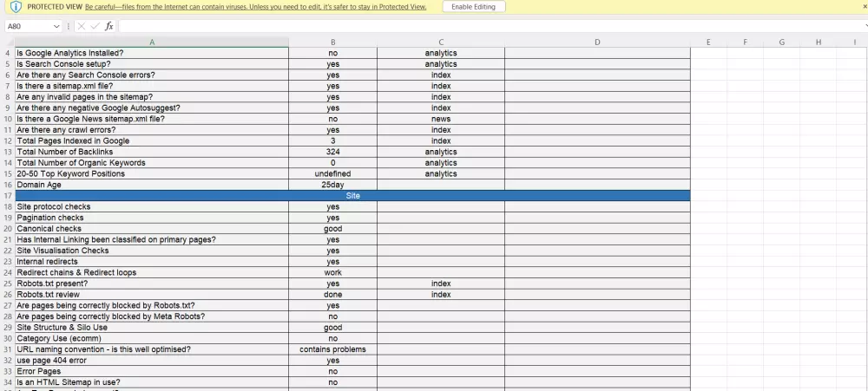Viewport: 868px width, 391px height.
Task: Click the '25day' value cell
Action: click(x=332, y=185)
